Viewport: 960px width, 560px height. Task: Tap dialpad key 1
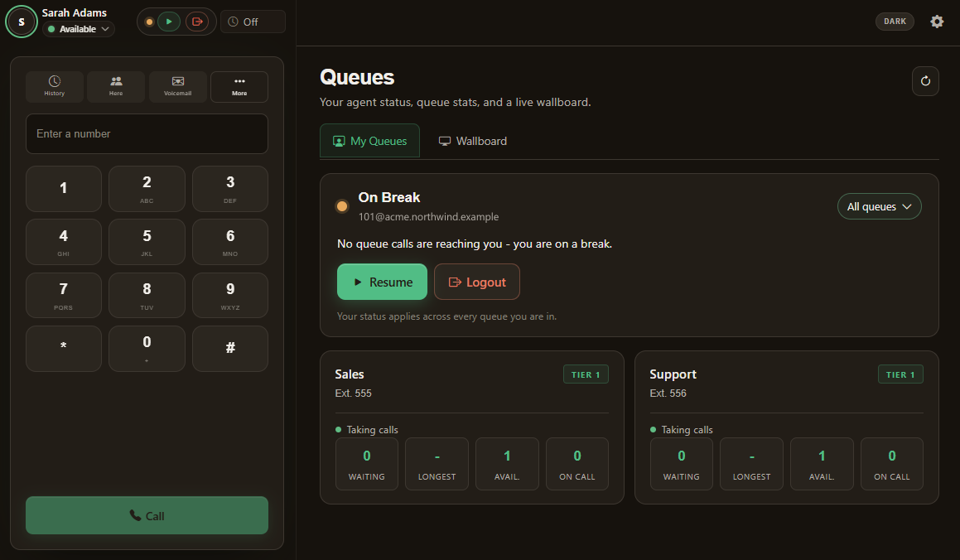64,189
